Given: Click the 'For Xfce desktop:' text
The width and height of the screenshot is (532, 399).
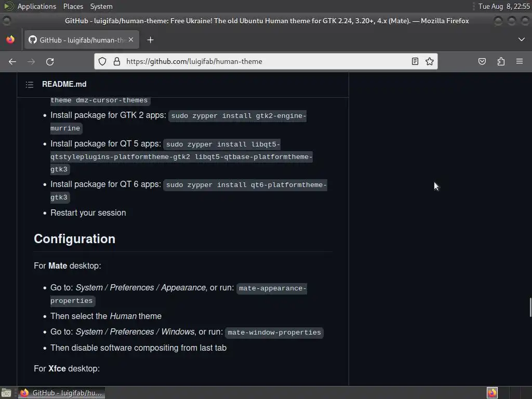Looking at the screenshot, I should (x=67, y=368).
